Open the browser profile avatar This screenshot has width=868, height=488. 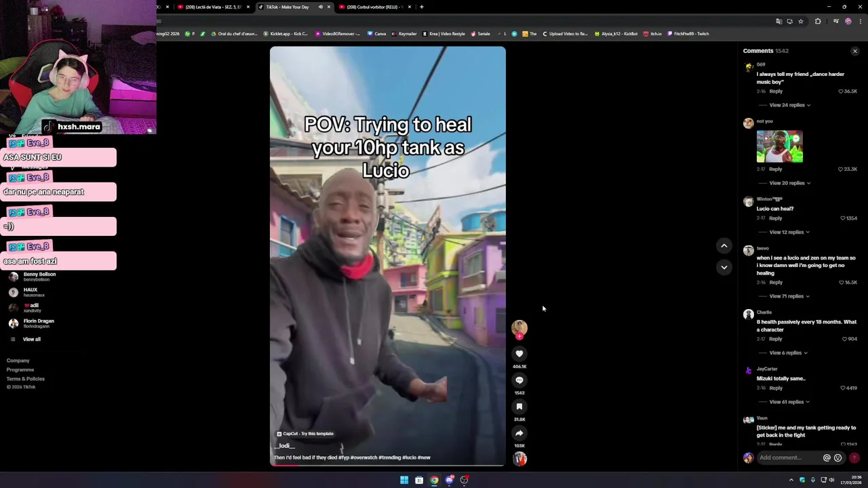(848, 22)
